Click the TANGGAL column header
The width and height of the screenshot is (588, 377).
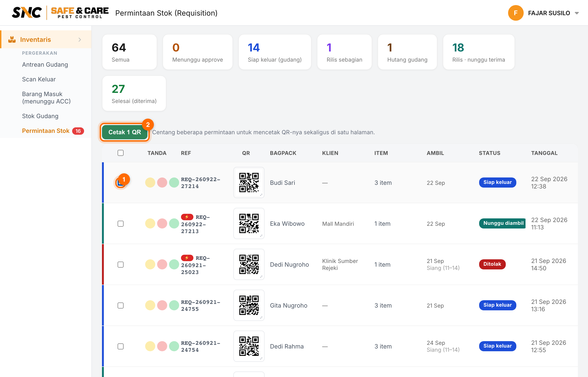[x=544, y=153]
